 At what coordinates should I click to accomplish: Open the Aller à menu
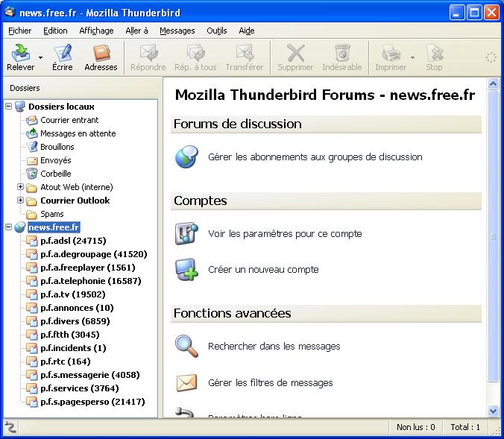coord(136,31)
